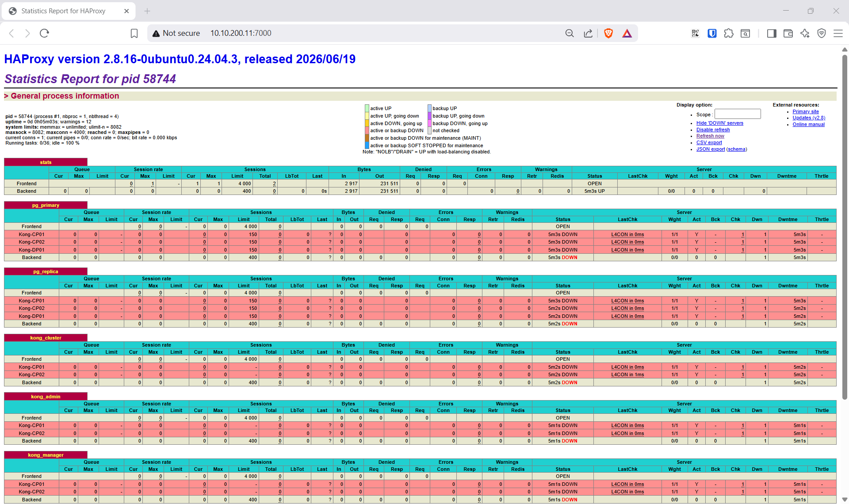
Task: Open the Brave wallet icon
Action: [788, 33]
